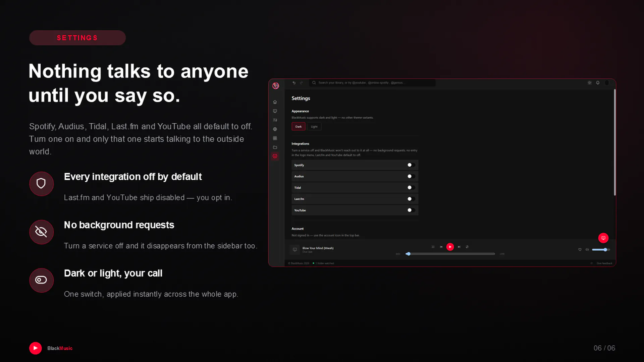Click the red SETTINGS pill label on the slide
The image size is (644, 362).
pyautogui.click(x=77, y=38)
